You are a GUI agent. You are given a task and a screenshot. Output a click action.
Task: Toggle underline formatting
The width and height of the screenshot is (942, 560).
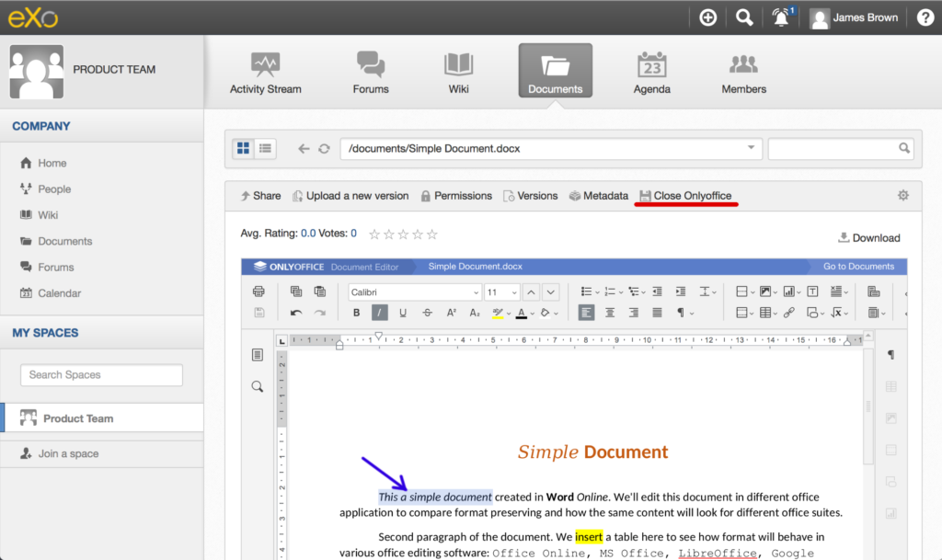click(403, 313)
